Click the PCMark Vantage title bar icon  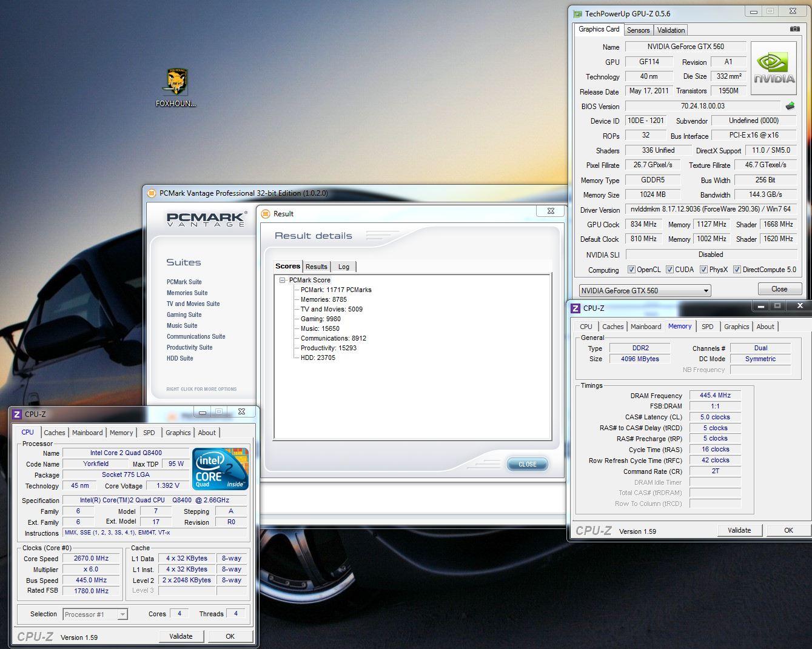tap(152, 193)
